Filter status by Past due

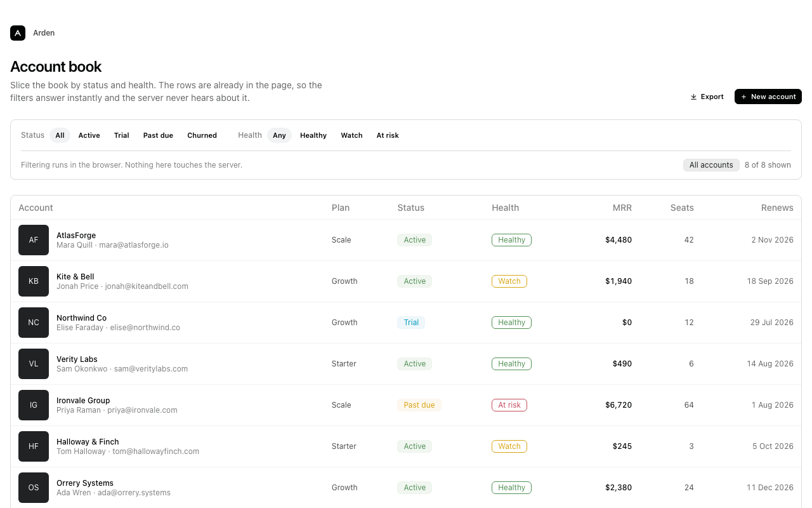coord(158,135)
